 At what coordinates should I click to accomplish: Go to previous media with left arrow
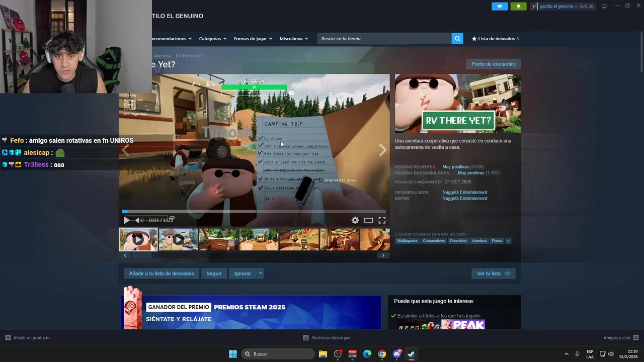tap(125, 150)
